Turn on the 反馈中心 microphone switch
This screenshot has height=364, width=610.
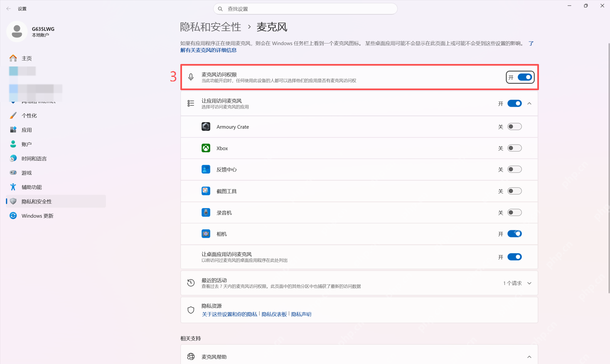click(x=514, y=169)
